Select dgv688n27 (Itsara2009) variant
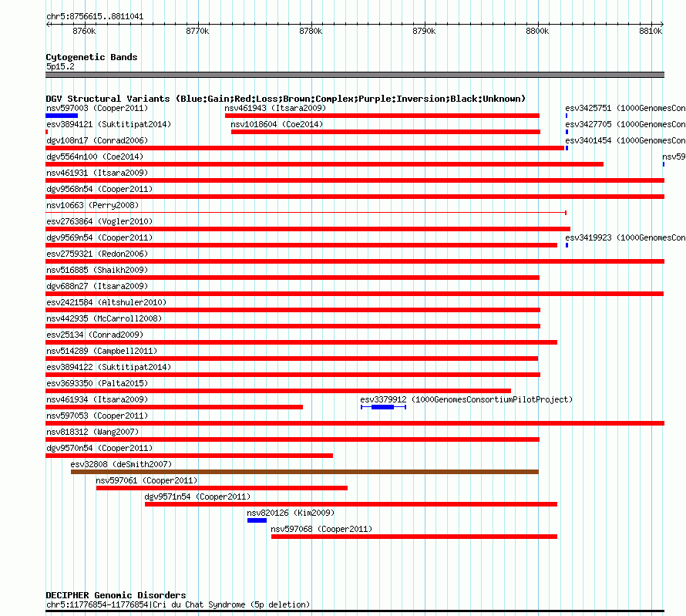 (x=355, y=294)
